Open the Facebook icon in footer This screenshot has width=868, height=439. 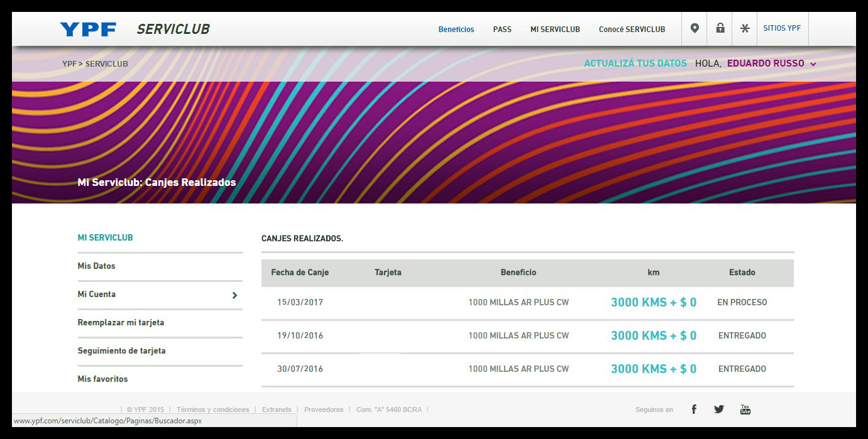click(x=694, y=409)
